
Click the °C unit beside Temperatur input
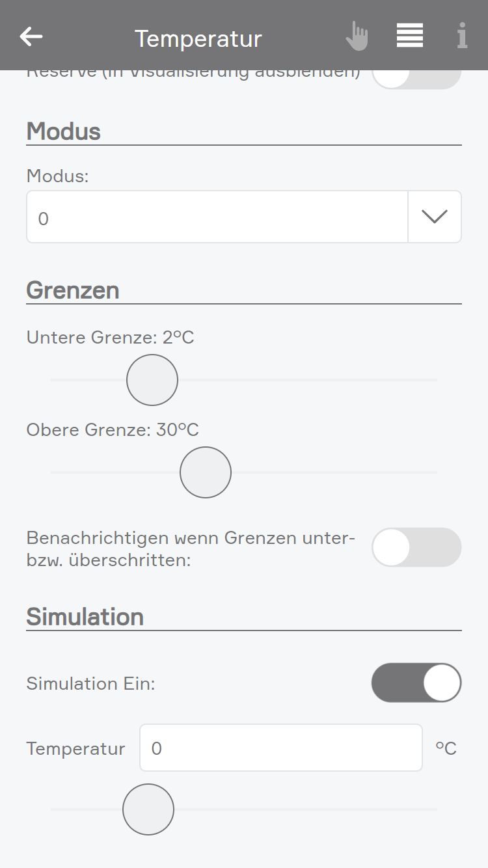click(446, 748)
